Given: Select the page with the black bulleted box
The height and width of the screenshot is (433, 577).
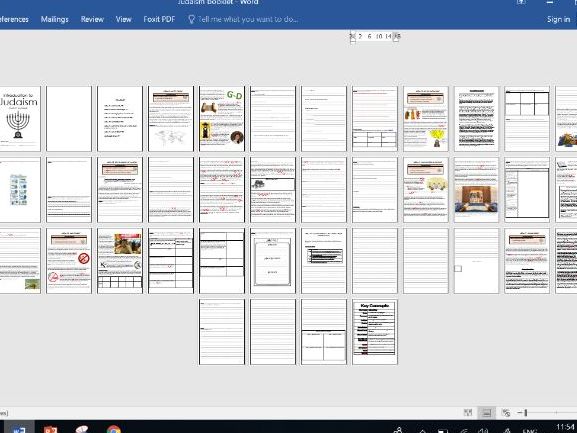Looking at the screenshot, I should coord(324,261).
